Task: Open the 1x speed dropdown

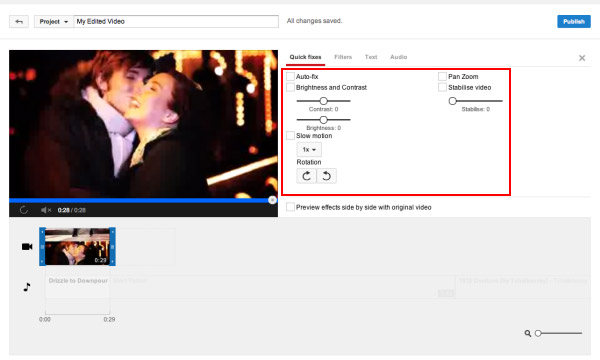Action: (309, 150)
